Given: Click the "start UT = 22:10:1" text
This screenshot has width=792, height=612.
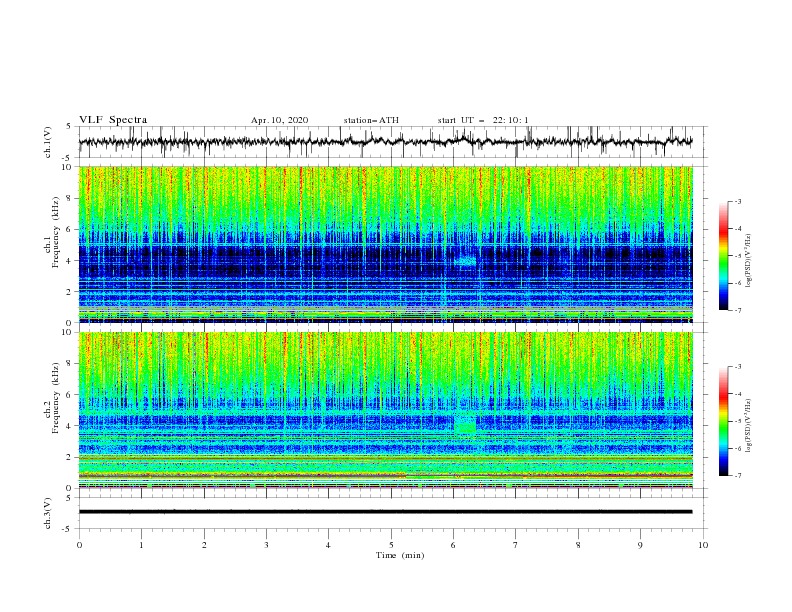Looking at the screenshot, I should (482, 120).
